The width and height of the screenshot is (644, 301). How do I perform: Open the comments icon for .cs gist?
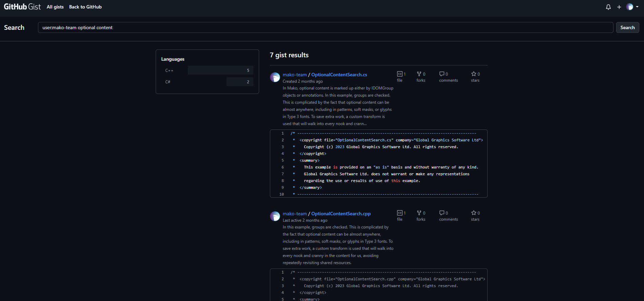click(442, 74)
